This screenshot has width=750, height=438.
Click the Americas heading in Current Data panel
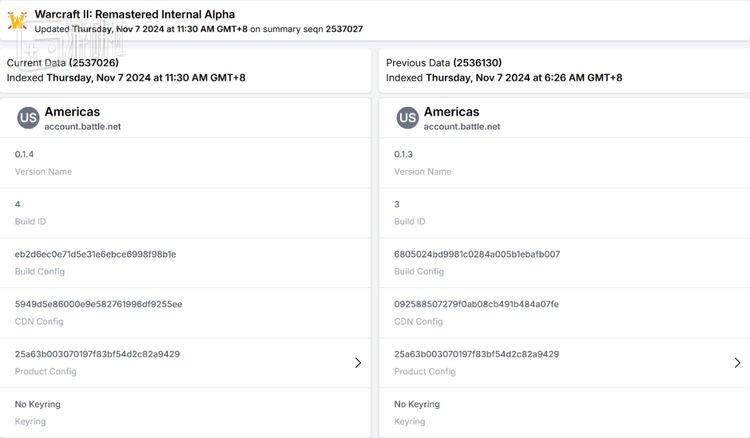pyautogui.click(x=72, y=112)
